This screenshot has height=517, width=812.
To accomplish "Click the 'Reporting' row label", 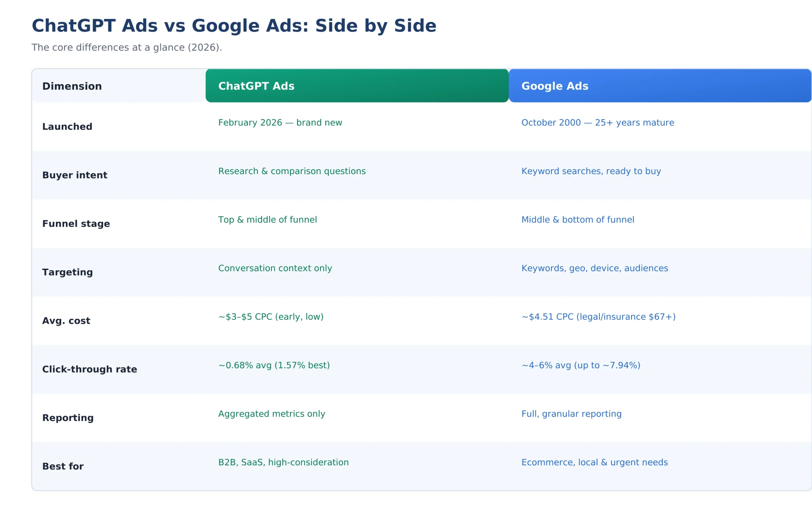I will pos(68,418).
